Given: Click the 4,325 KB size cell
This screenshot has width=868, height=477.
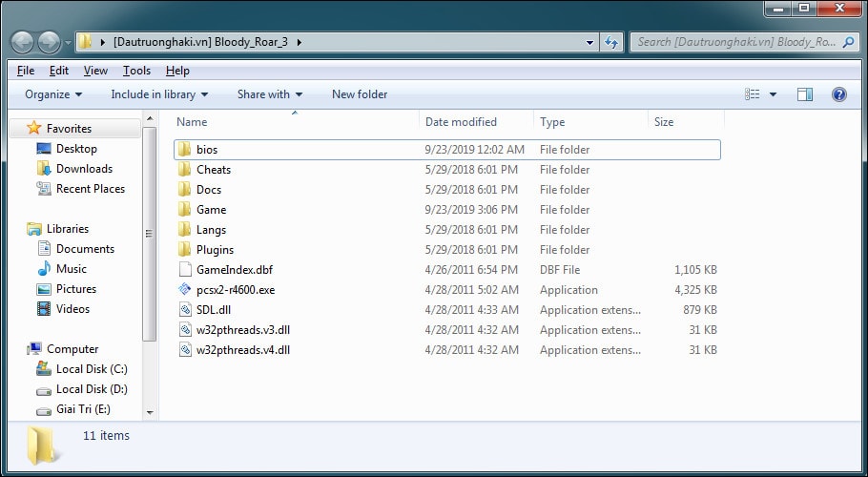Looking at the screenshot, I should pyautogui.click(x=695, y=289).
